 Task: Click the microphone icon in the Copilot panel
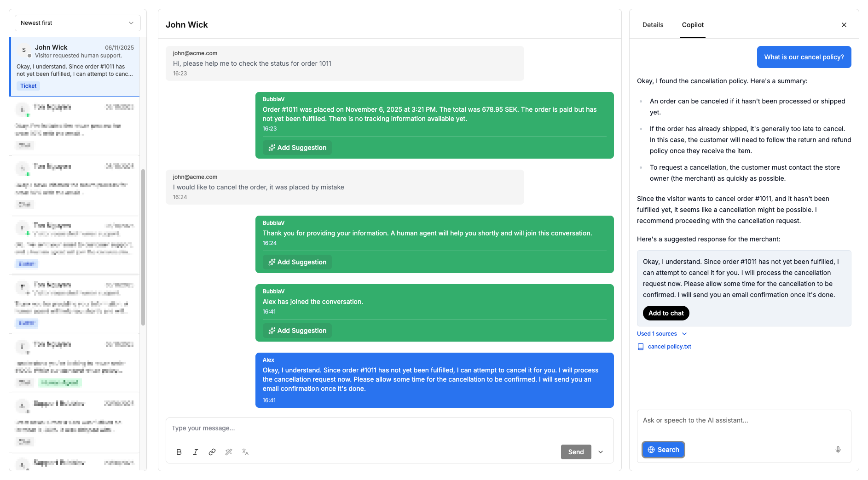click(x=838, y=450)
